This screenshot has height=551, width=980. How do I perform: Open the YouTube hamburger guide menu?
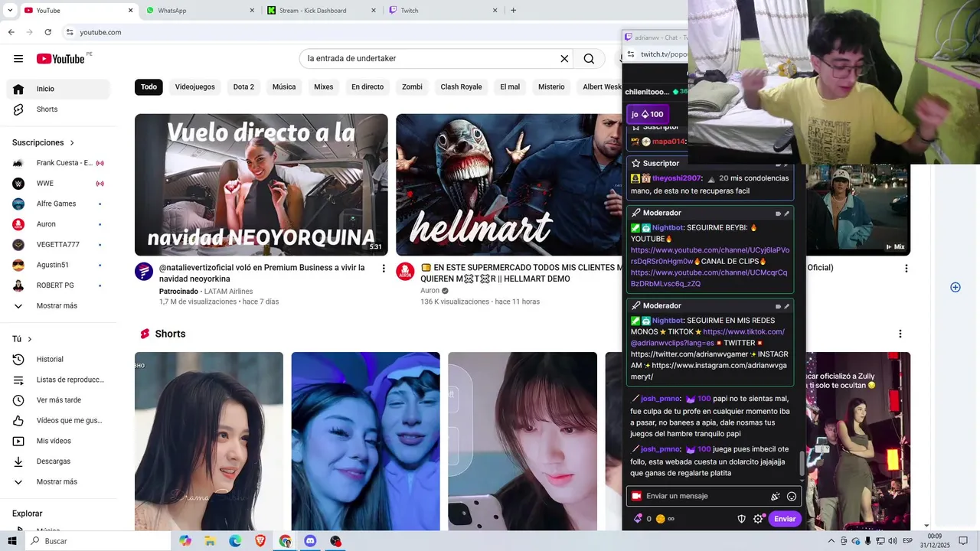coord(18,59)
